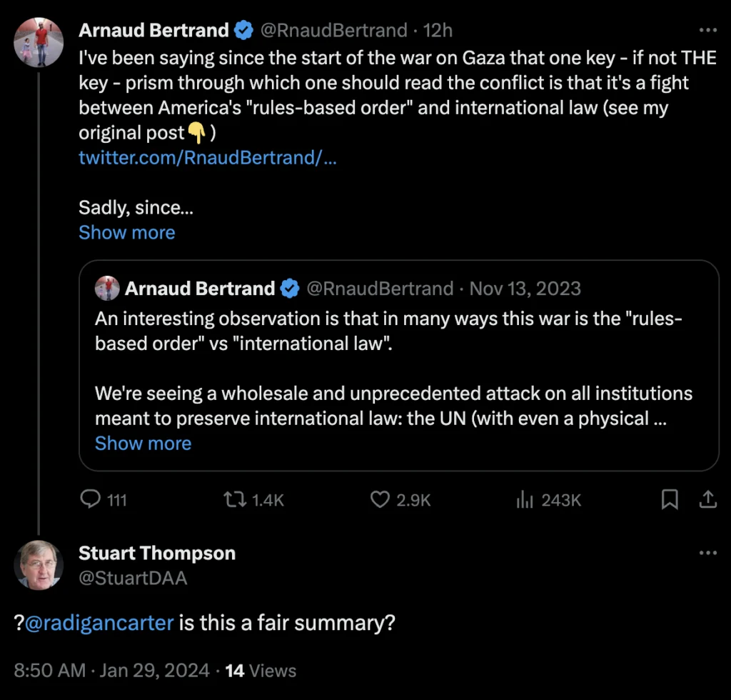Open Stuart Thompson's profile picture
The height and width of the screenshot is (700, 731).
(39, 564)
